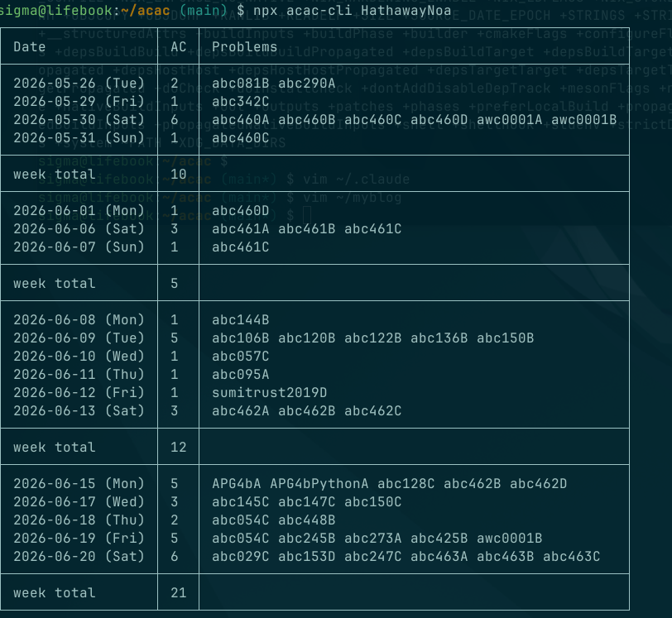Select the date 2026-05-30 (Sat)
Viewport: 672px width, 618px height.
point(79,120)
